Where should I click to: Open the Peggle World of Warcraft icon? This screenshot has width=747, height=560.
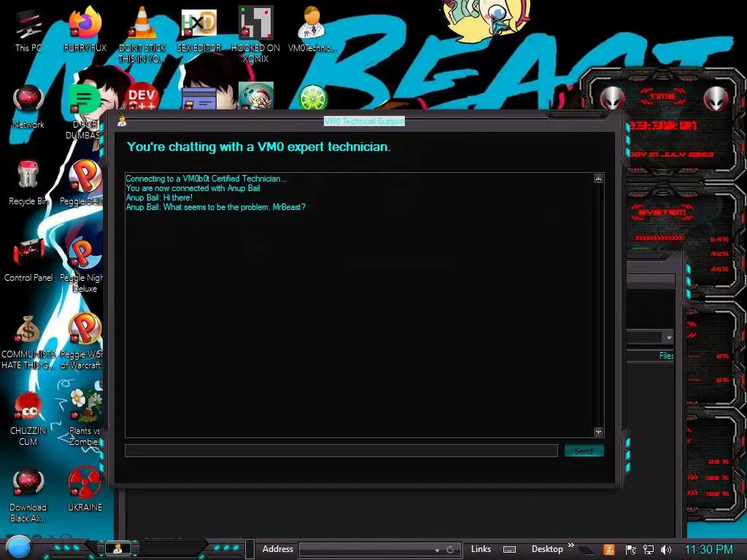[x=85, y=341]
